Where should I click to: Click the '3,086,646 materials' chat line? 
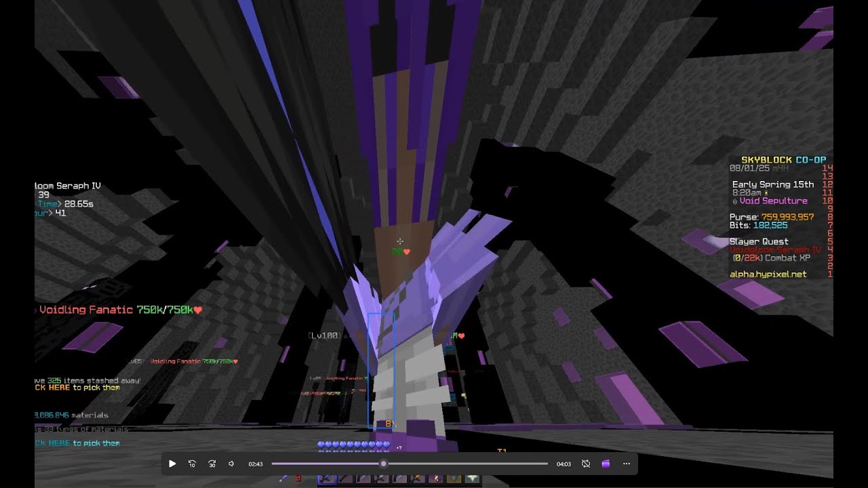(71, 415)
